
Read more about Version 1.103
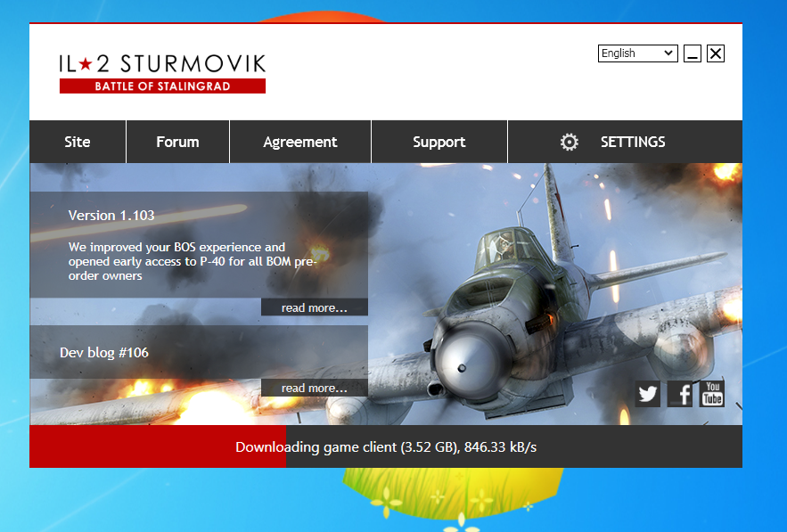315,307
